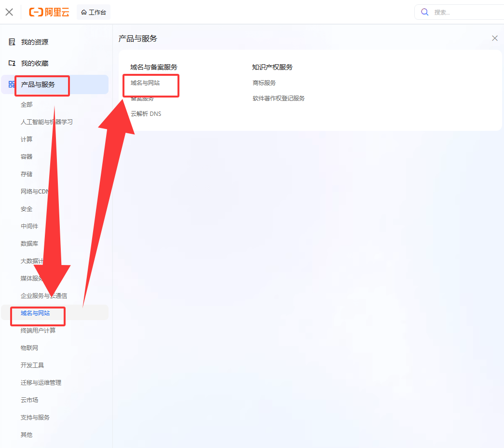Viewport: 504px width, 448px height.
Task: Click the My Favorites folder icon
Action: coord(12,63)
